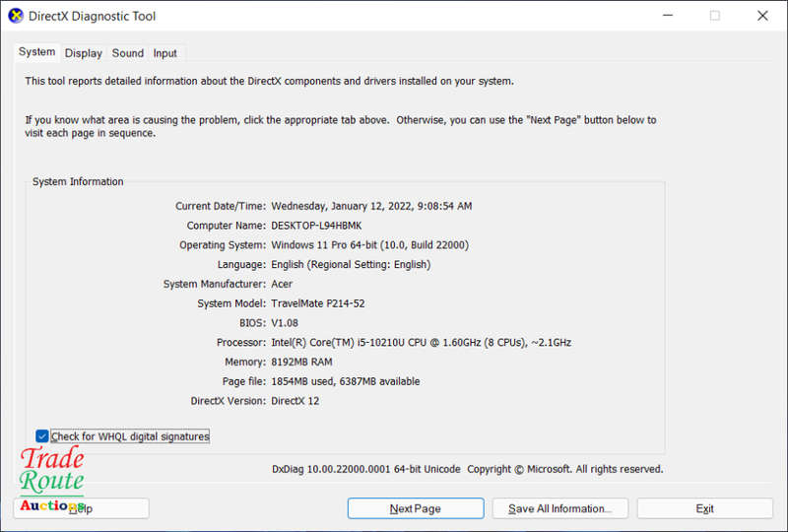Click the Next Page button
The image size is (788, 532).
[x=416, y=508]
